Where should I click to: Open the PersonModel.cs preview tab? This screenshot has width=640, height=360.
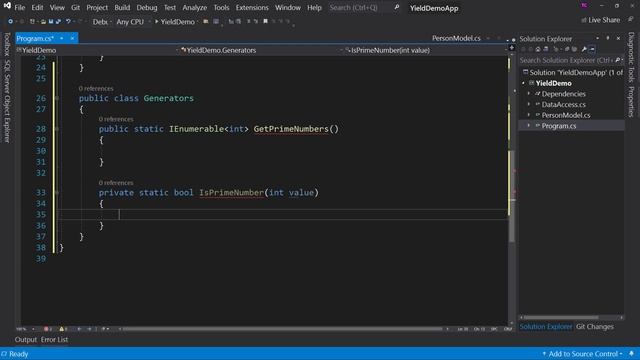pyautogui.click(x=456, y=38)
